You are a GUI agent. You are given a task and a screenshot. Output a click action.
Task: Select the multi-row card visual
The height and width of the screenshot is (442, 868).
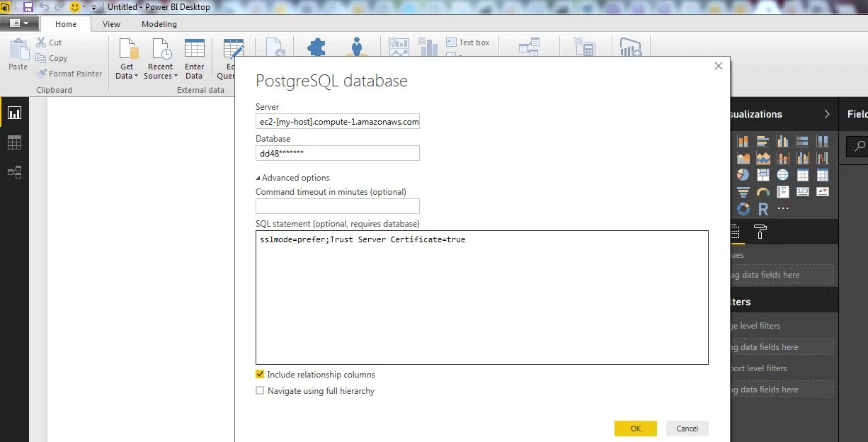tap(783, 192)
